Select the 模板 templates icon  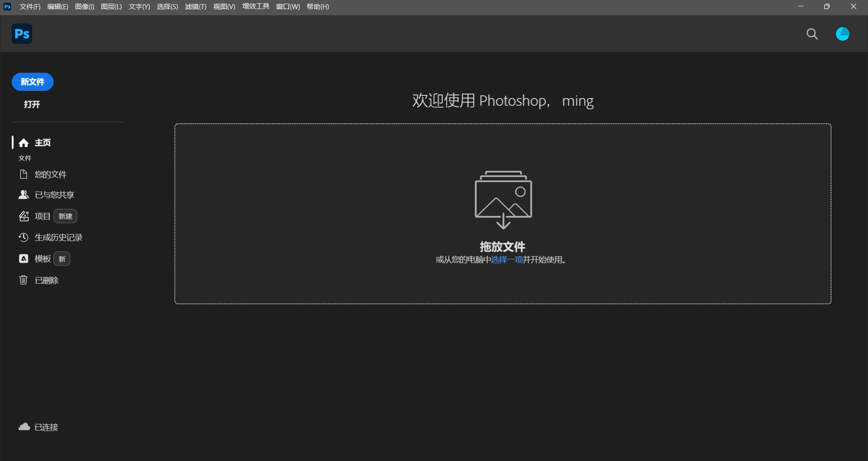pyautogui.click(x=23, y=259)
